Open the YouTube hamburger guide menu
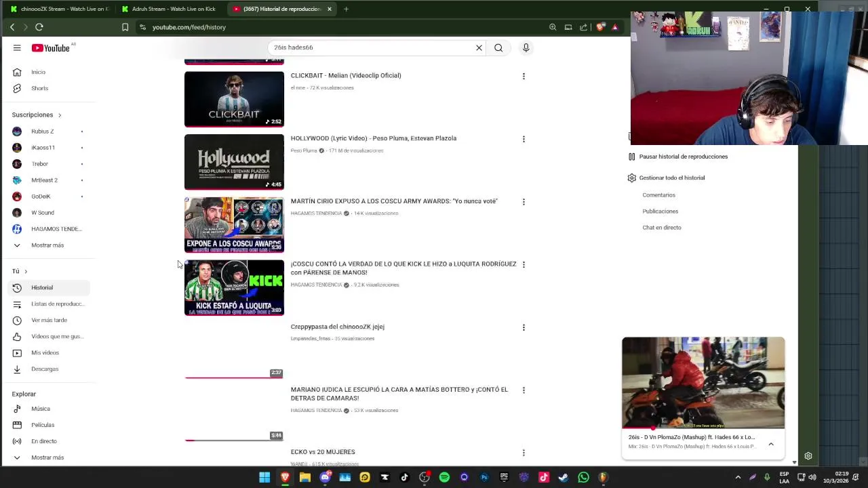 (17, 47)
